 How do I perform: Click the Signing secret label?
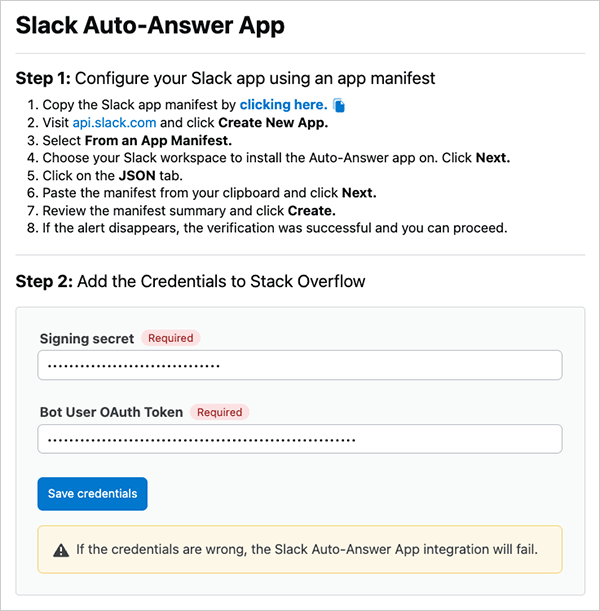(x=87, y=339)
